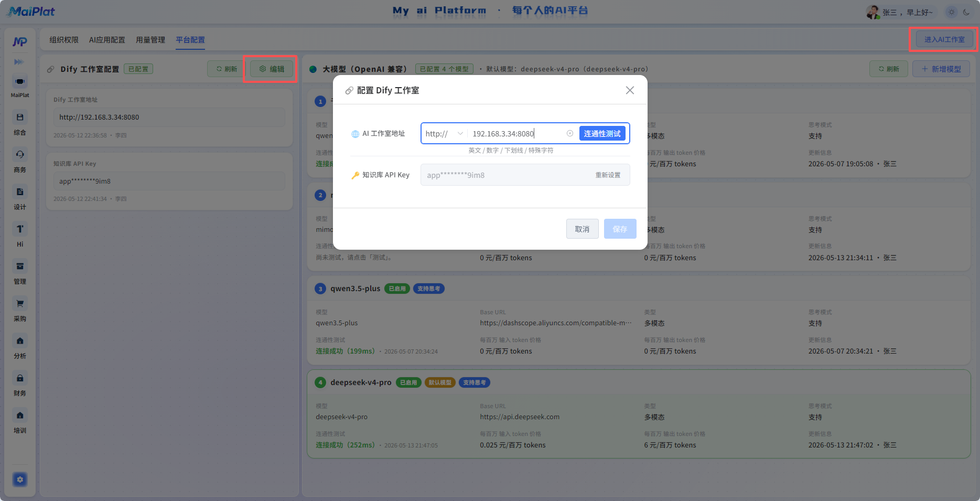The image size is (980, 501).
Task: Open the MP sidebar logo icon
Action: [20, 41]
